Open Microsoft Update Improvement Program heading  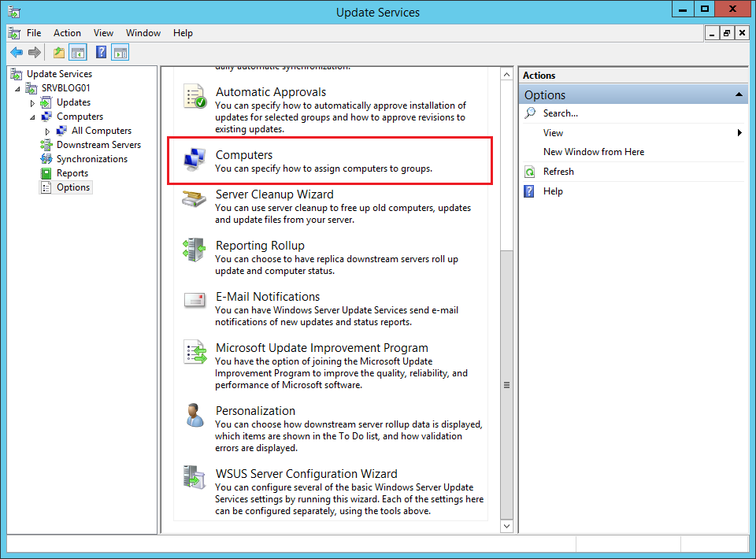[321, 347]
